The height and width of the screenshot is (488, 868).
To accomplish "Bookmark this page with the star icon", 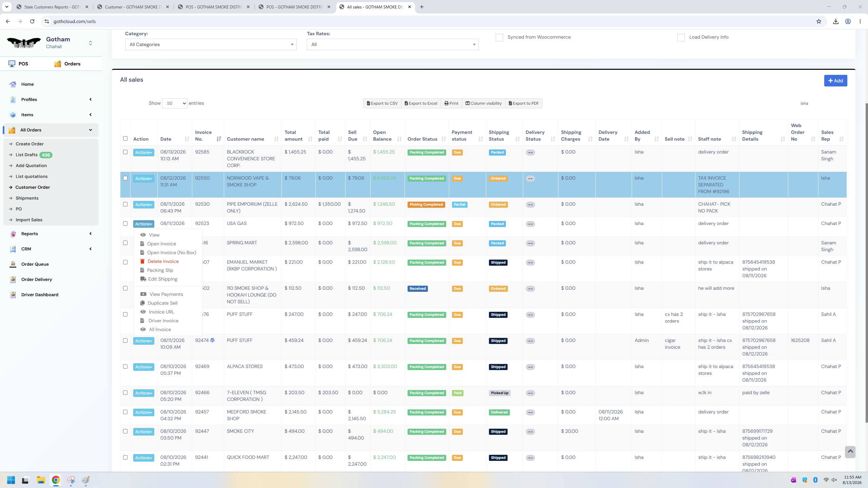I will (x=819, y=21).
